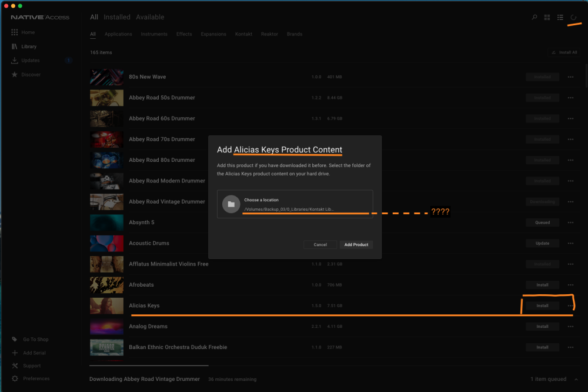Click Install for Alicias Keys
This screenshot has height=392, width=588.
(x=542, y=305)
